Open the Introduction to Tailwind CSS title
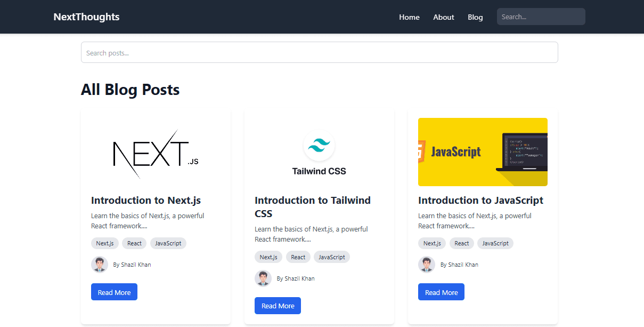Screen dimensions: 644x327 click(x=312, y=207)
